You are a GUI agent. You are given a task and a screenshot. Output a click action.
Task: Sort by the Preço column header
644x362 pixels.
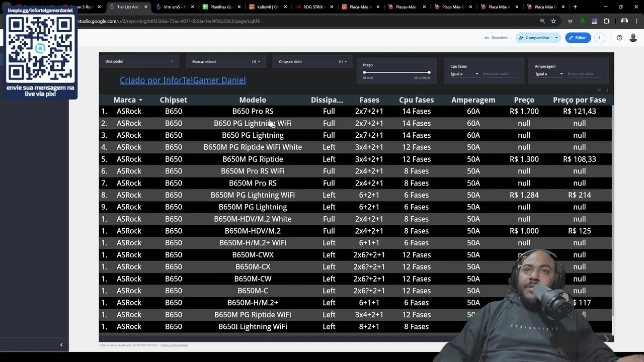click(524, 100)
